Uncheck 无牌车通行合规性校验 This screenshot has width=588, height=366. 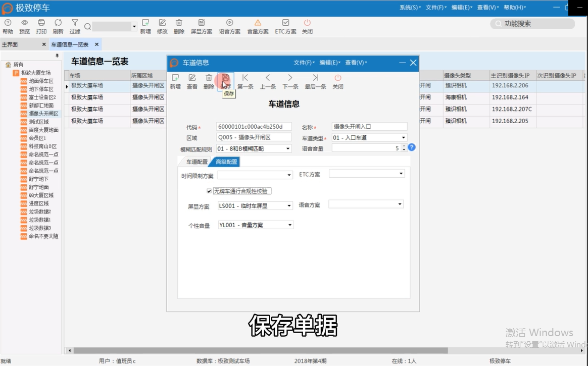[209, 191]
